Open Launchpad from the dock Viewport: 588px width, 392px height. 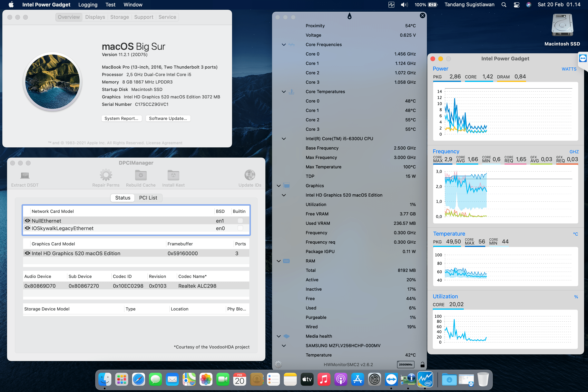(122, 379)
